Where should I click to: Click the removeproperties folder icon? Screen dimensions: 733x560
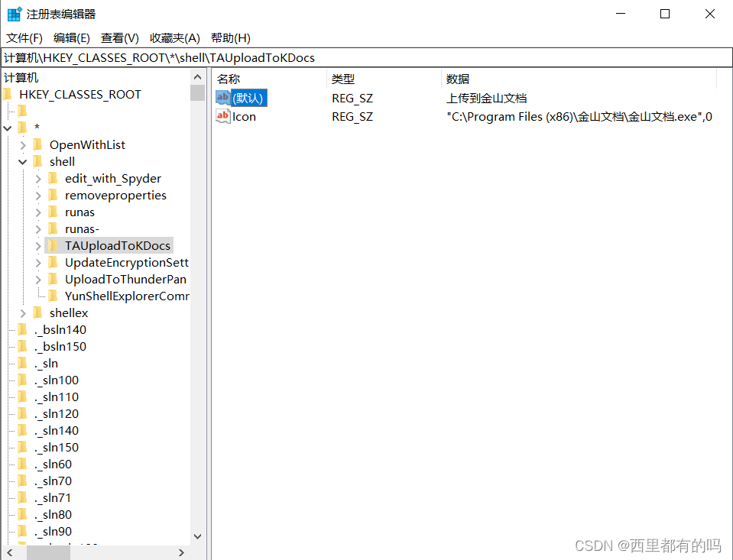coord(54,195)
